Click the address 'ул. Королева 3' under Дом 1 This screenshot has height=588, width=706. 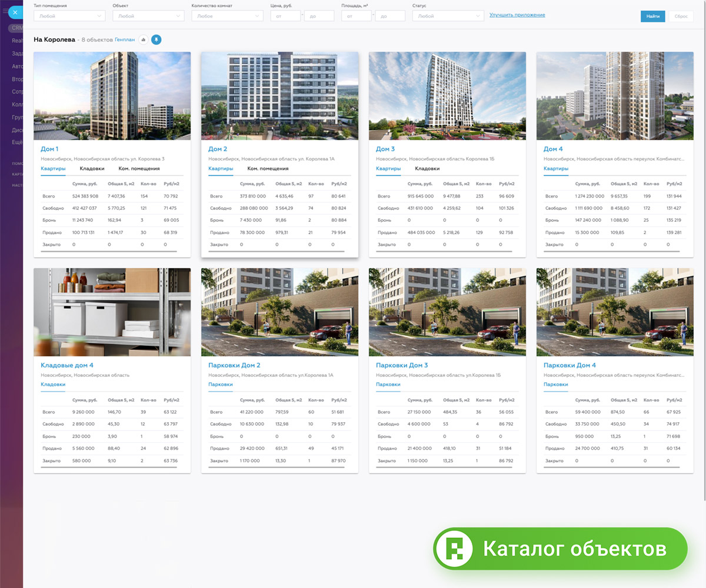tap(146, 159)
